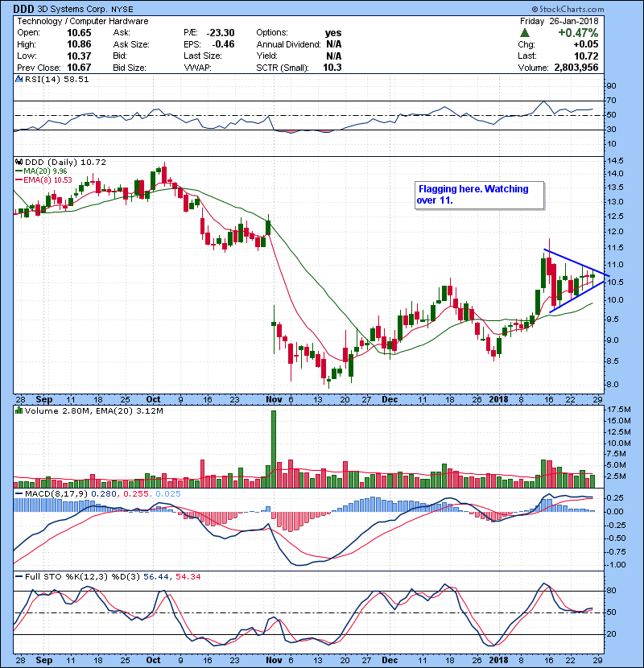This screenshot has height=668, width=644.
Task: Click 2018 on the bottom date axis
Action: [x=498, y=660]
